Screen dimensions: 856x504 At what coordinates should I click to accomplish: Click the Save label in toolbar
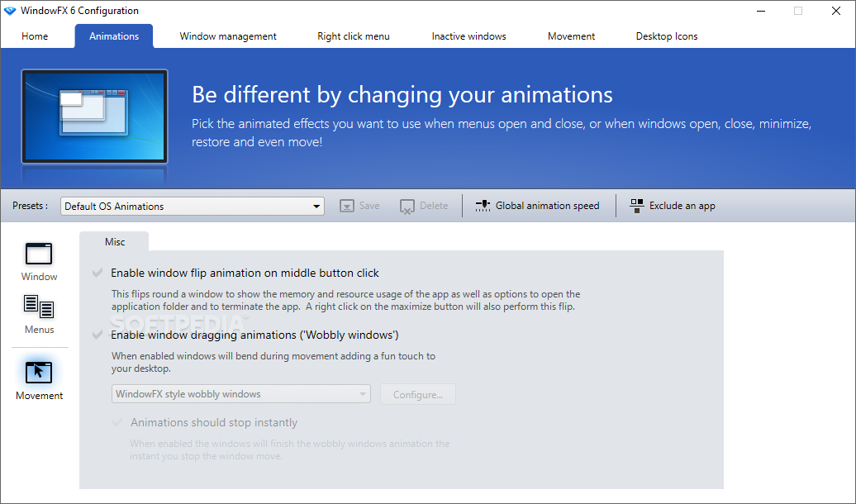click(x=369, y=206)
